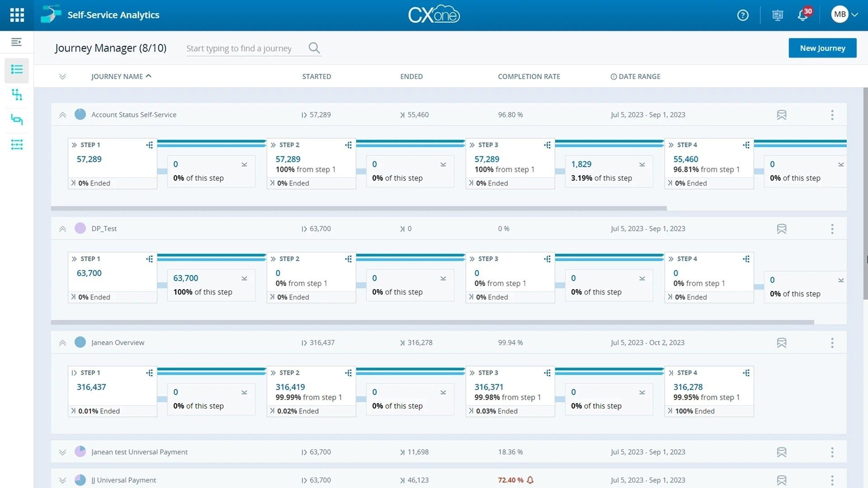This screenshot has width=868, height=488.
Task: Expand the Janean test Universal Payment row
Action: pyautogui.click(x=62, y=452)
